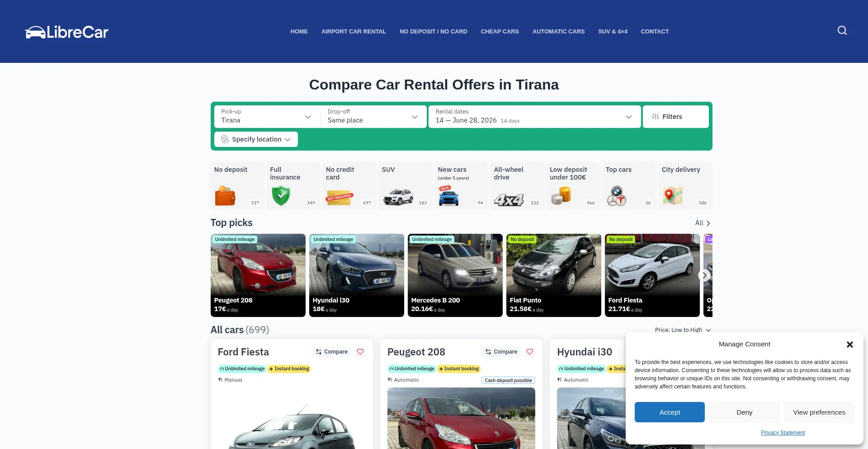This screenshot has width=868, height=449.
Task: Advance top picks carousel with next arrow
Action: coord(704,275)
